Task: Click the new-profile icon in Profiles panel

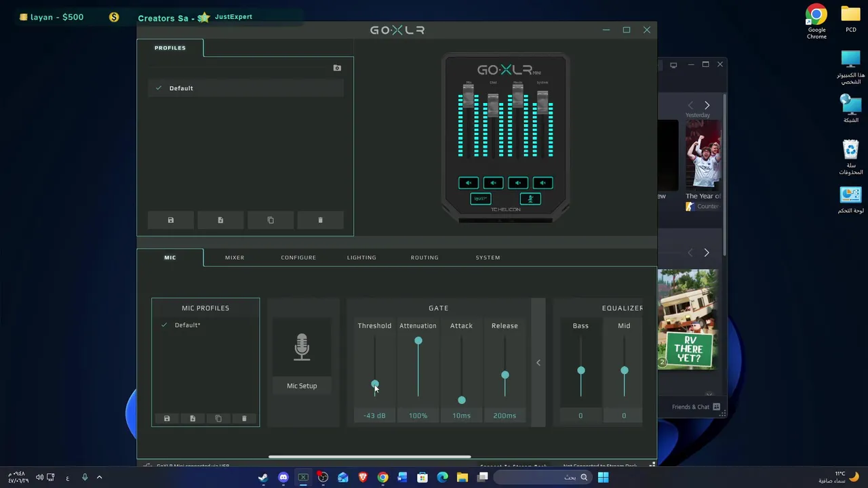Action: pos(220,220)
